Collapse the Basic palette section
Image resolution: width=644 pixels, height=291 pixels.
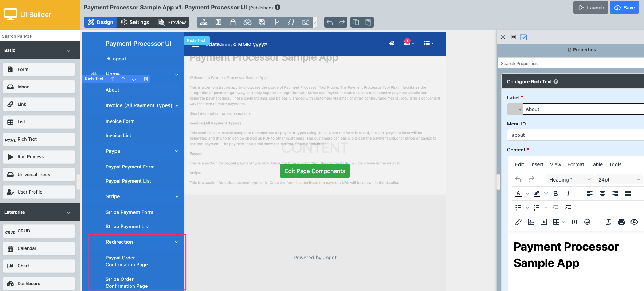(68, 51)
